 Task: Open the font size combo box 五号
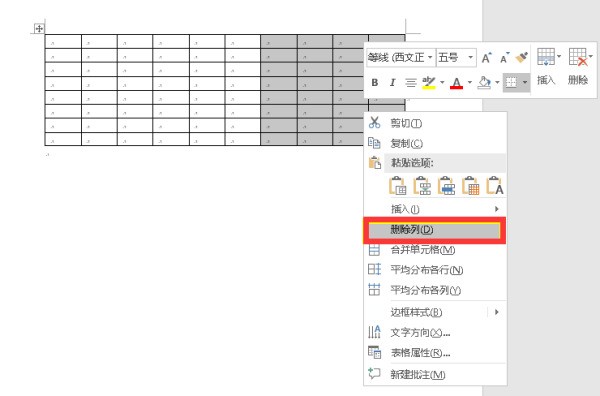pos(457,58)
